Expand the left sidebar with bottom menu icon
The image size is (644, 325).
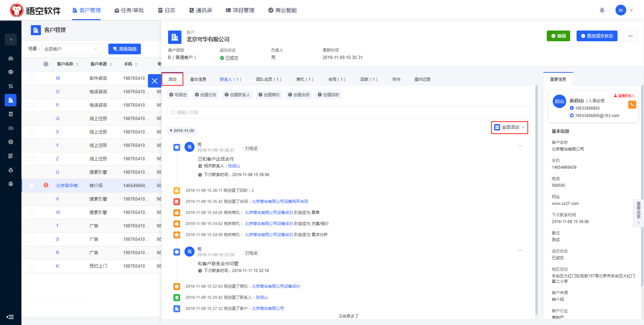click(x=10, y=317)
